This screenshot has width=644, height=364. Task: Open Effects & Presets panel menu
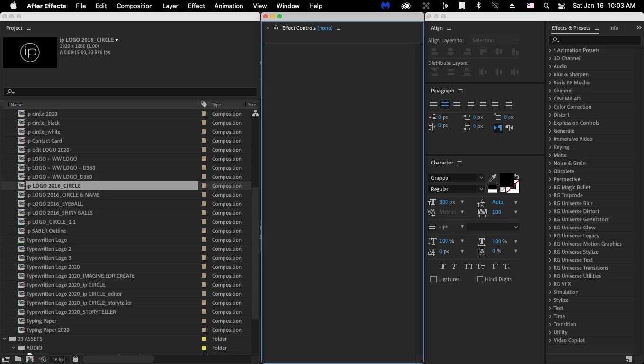(597, 28)
